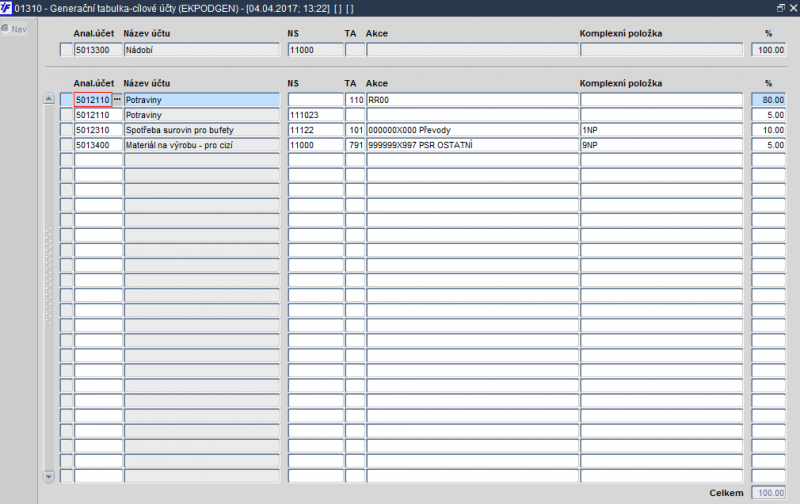Click the header account field 5013300
The image size is (800, 504).
click(x=98, y=50)
